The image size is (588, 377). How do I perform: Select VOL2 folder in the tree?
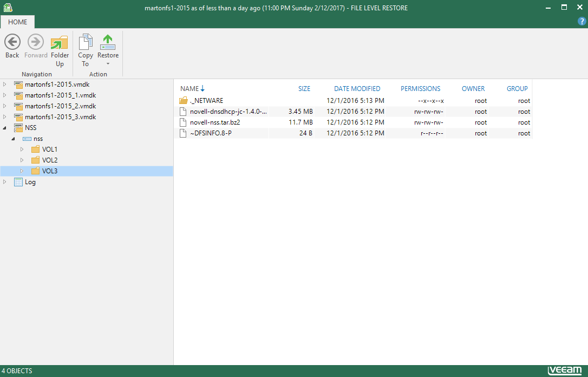pyautogui.click(x=50, y=160)
